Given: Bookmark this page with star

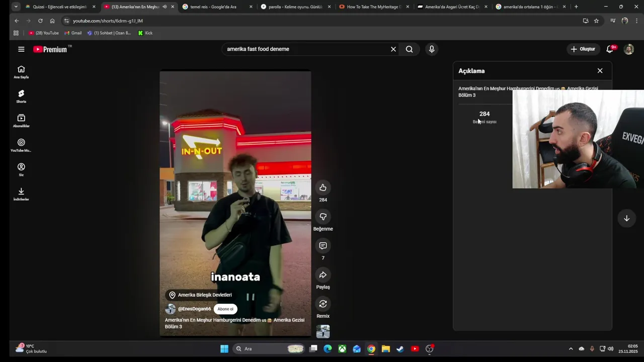Looking at the screenshot, I should click(596, 21).
